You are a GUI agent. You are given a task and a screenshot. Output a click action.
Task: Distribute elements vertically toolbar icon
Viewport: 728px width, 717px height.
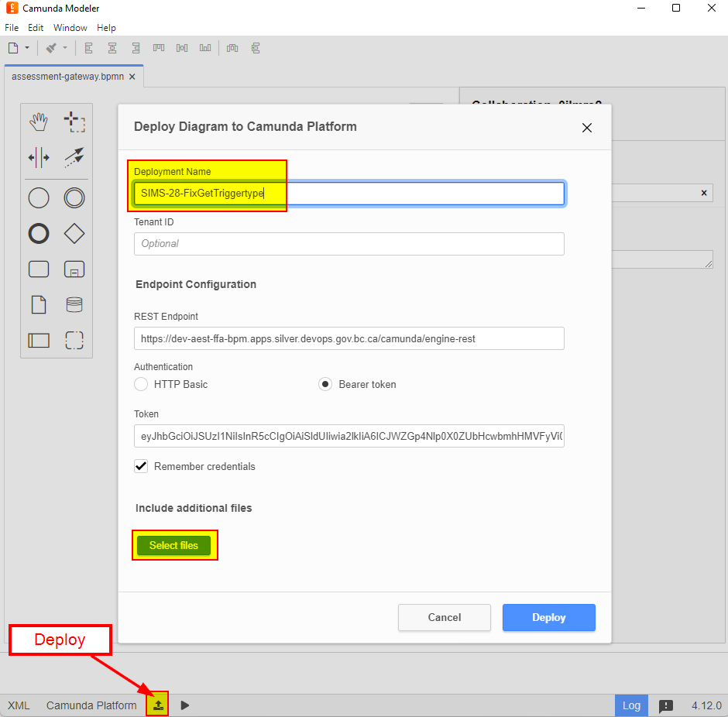click(256, 48)
